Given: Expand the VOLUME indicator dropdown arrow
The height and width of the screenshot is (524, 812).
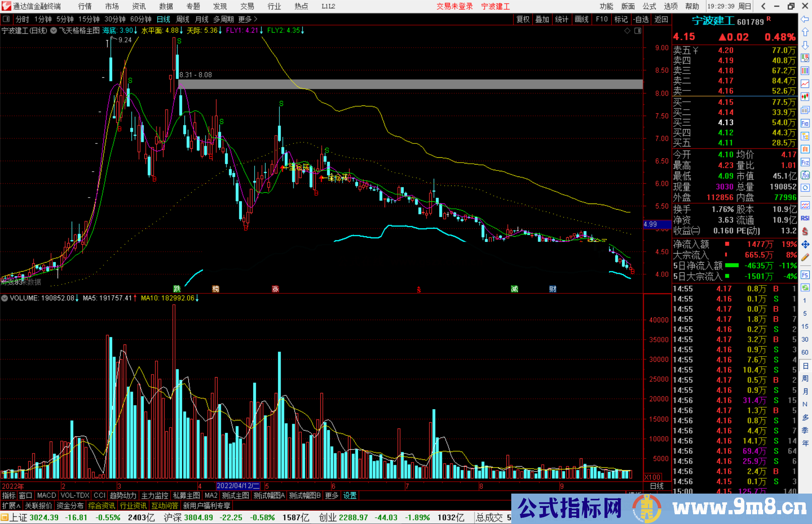Looking at the screenshot, I should (5, 298).
